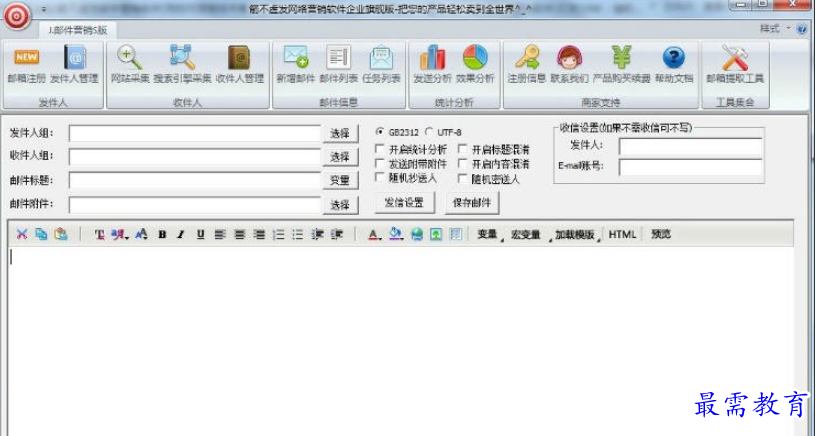The height and width of the screenshot is (436, 816).
Task: Enable 随机抄送人 checkbox
Action: click(x=380, y=178)
